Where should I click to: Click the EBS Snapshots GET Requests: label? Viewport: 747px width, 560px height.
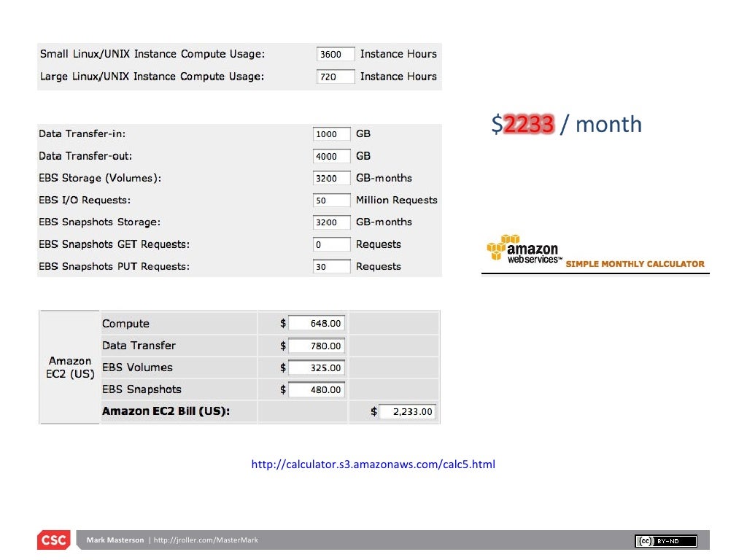tap(114, 245)
